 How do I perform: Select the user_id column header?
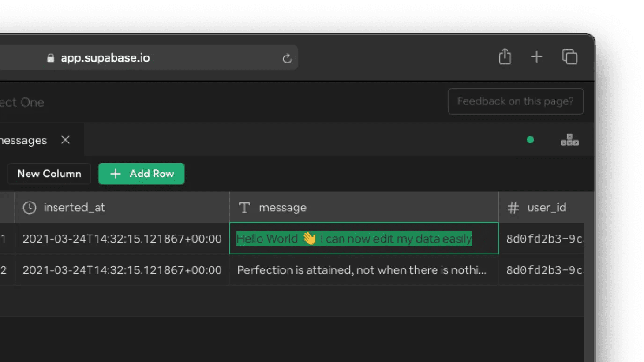click(546, 207)
